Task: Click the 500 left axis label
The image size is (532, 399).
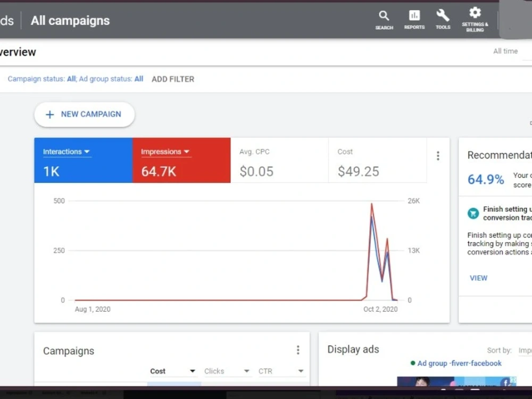Action: point(59,201)
